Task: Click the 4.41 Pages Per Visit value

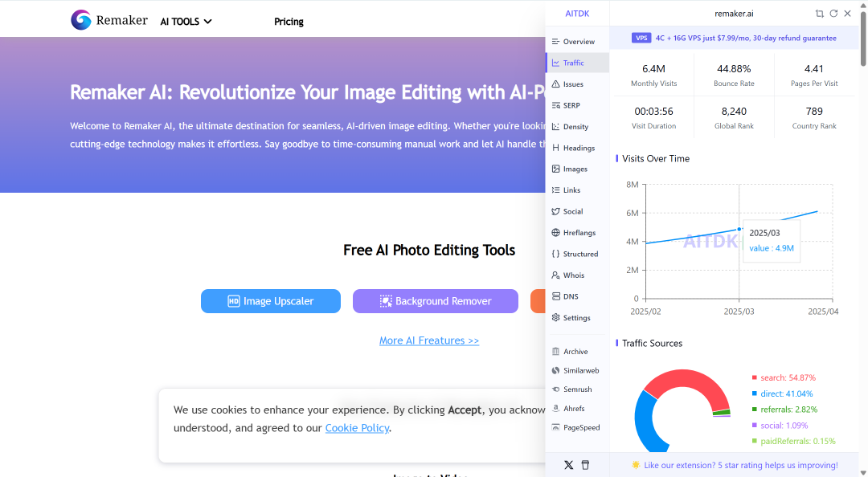Action: tap(813, 69)
